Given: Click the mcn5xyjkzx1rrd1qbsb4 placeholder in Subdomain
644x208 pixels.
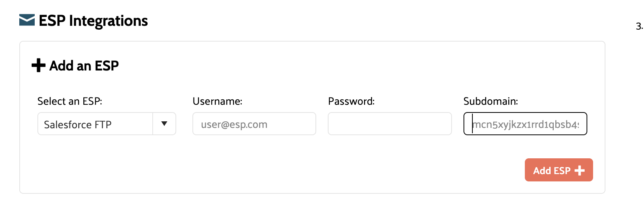Looking at the screenshot, I should (526, 124).
